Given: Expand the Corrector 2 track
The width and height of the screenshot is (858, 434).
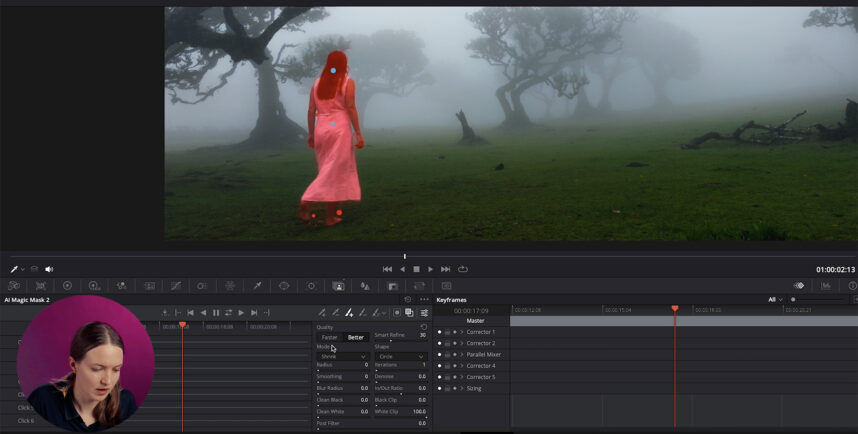Looking at the screenshot, I should tap(461, 343).
